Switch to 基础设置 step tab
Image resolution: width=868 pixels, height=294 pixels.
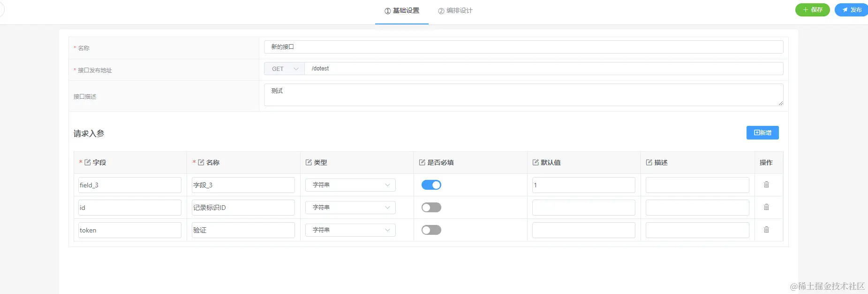tap(402, 11)
